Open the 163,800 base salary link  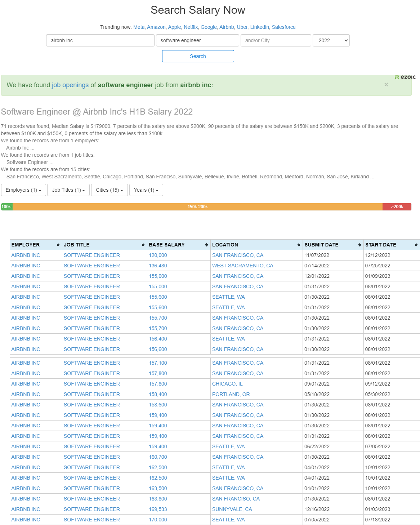point(158,499)
